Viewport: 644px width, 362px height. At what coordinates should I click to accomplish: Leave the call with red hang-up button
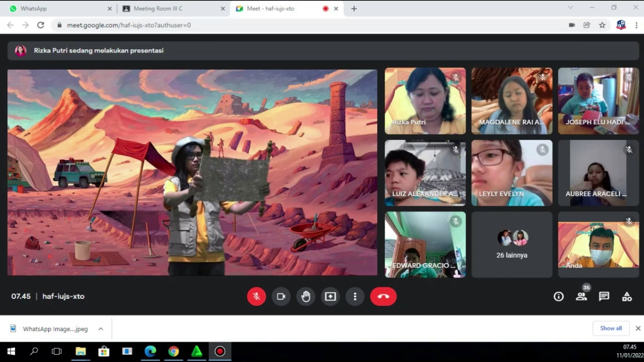[x=383, y=296]
